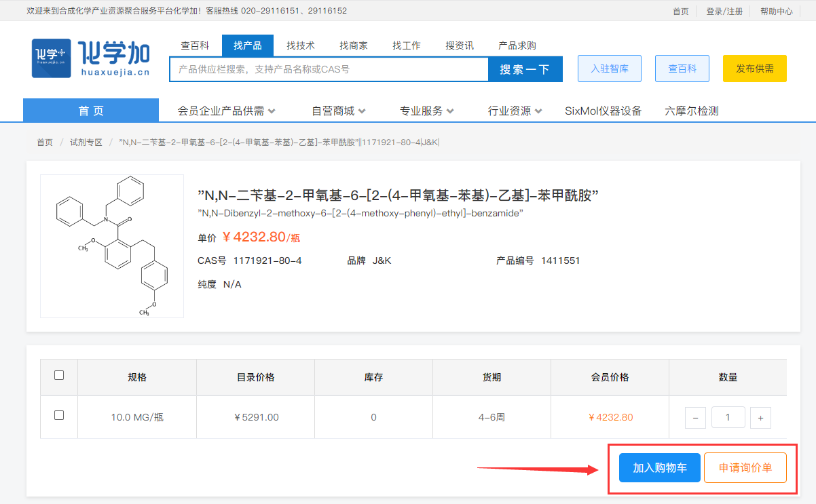Decrease quantity with the minus button
Image resolution: width=816 pixels, height=504 pixels.
pos(695,418)
